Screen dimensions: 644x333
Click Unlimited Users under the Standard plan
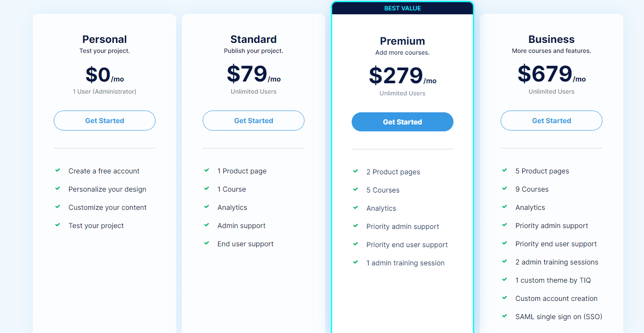(253, 91)
